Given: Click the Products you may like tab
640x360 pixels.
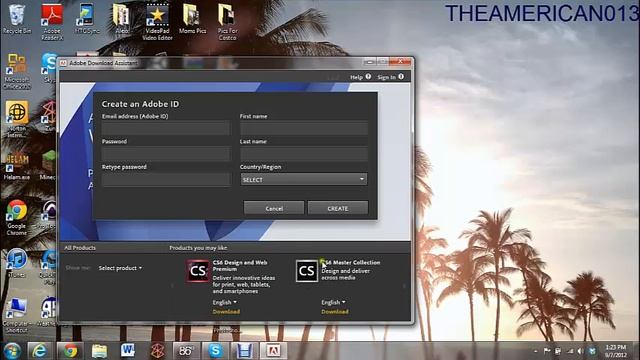Looking at the screenshot, I should pyautogui.click(x=198, y=248).
